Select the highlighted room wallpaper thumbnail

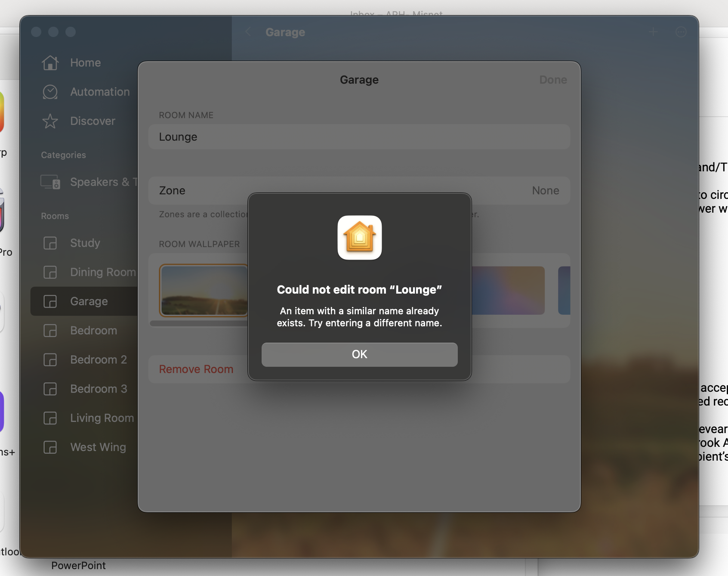(204, 291)
